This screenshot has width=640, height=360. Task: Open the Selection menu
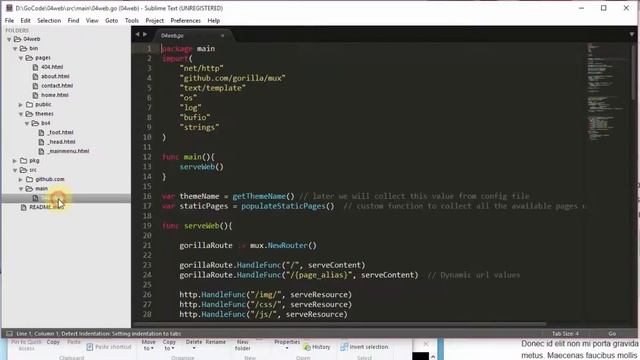pos(49,20)
